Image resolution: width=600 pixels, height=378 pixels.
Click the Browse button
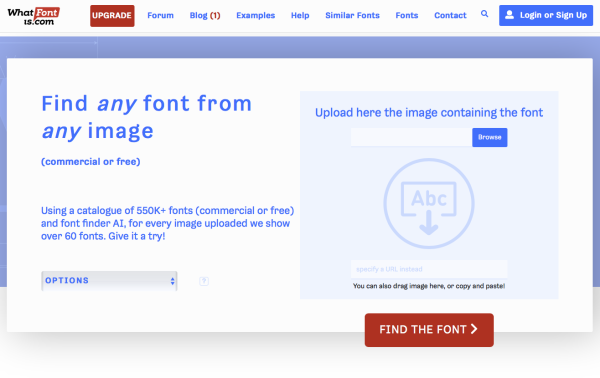pos(489,137)
